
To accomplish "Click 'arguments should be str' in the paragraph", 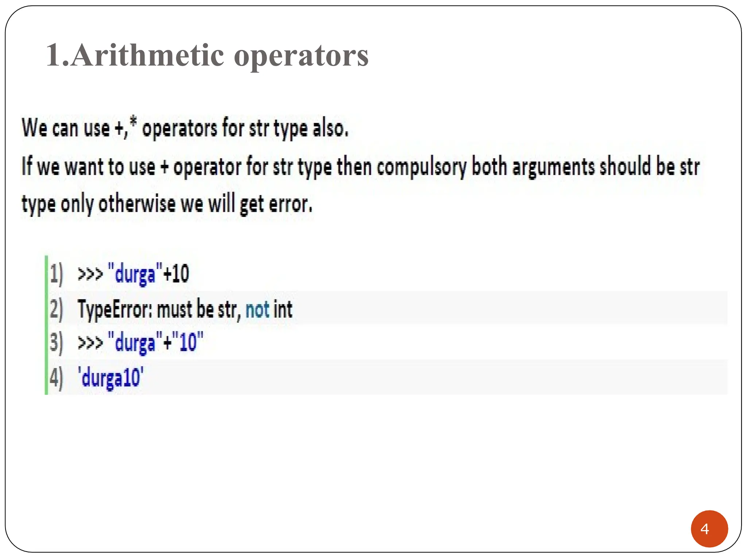I will coord(606,167).
